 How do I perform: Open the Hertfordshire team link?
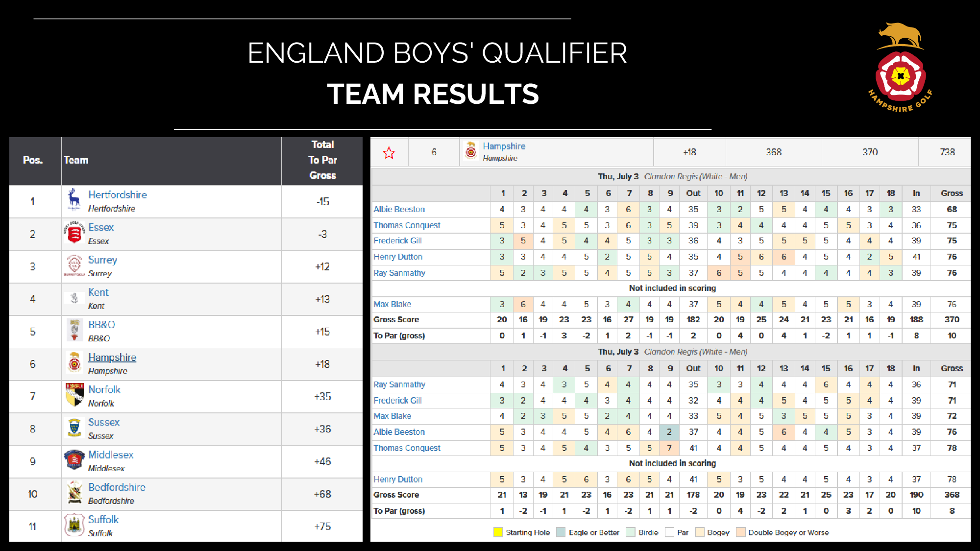click(x=118, y=195)
